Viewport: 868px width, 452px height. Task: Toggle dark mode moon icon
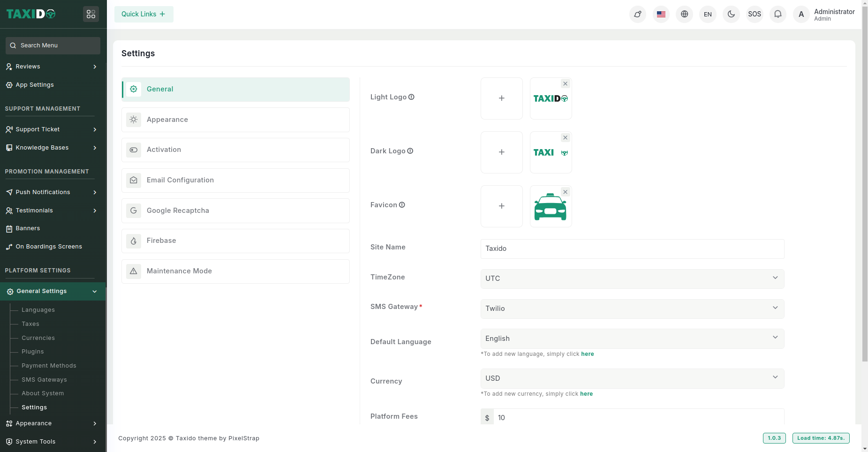point(731,14)
